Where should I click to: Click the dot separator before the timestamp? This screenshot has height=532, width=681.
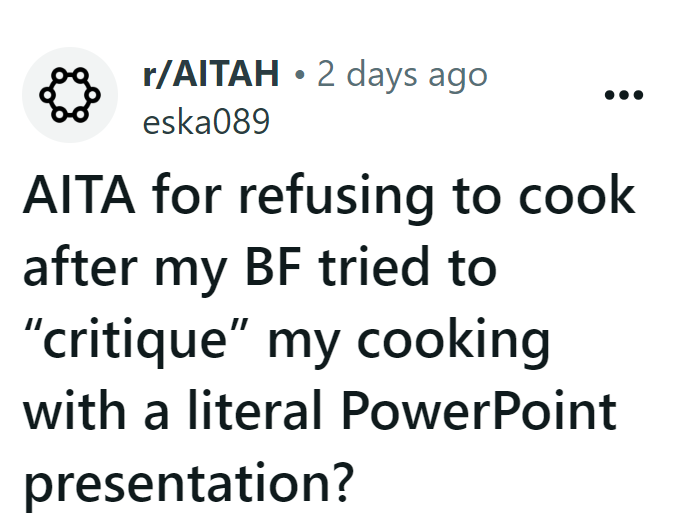pos(300,76)
